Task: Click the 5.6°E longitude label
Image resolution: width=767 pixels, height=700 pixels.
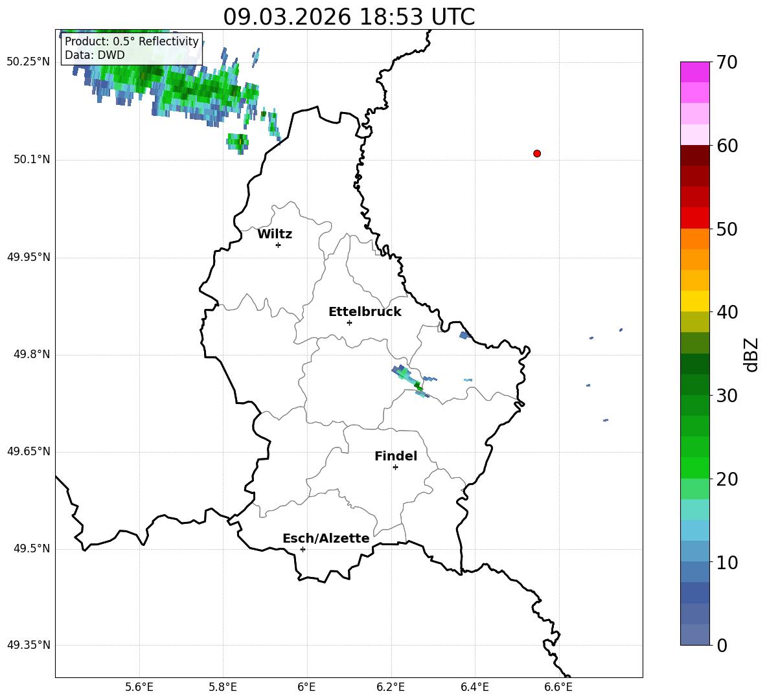Action: tap(139, 687)
